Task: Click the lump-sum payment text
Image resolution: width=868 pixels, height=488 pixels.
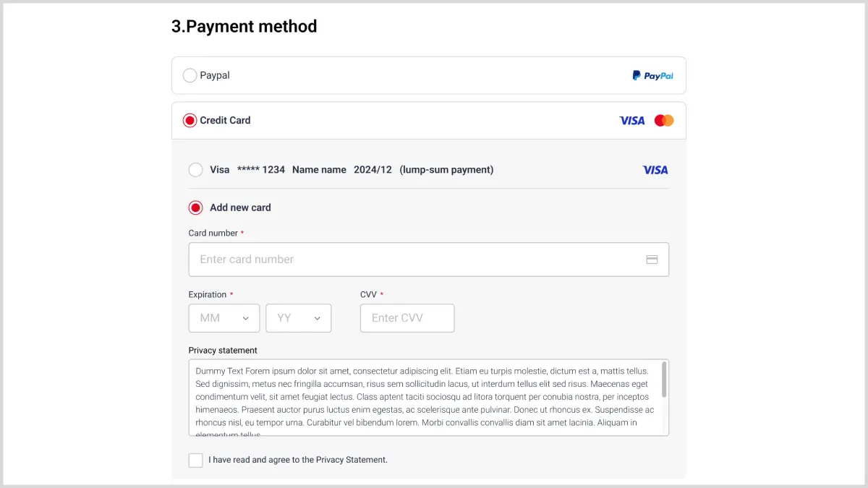Action: 446,169
